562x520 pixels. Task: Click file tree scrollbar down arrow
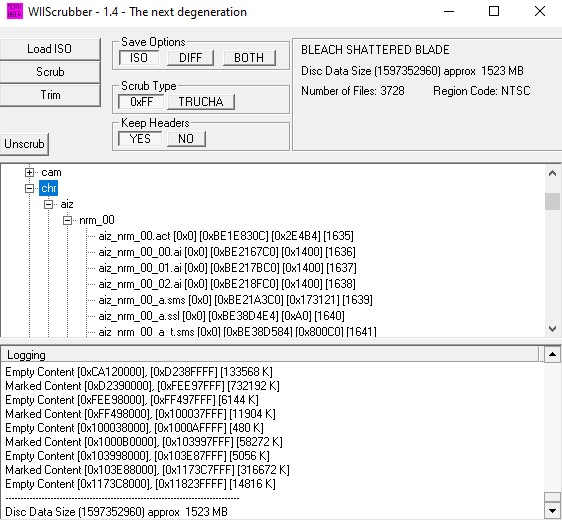pos(552,328)
